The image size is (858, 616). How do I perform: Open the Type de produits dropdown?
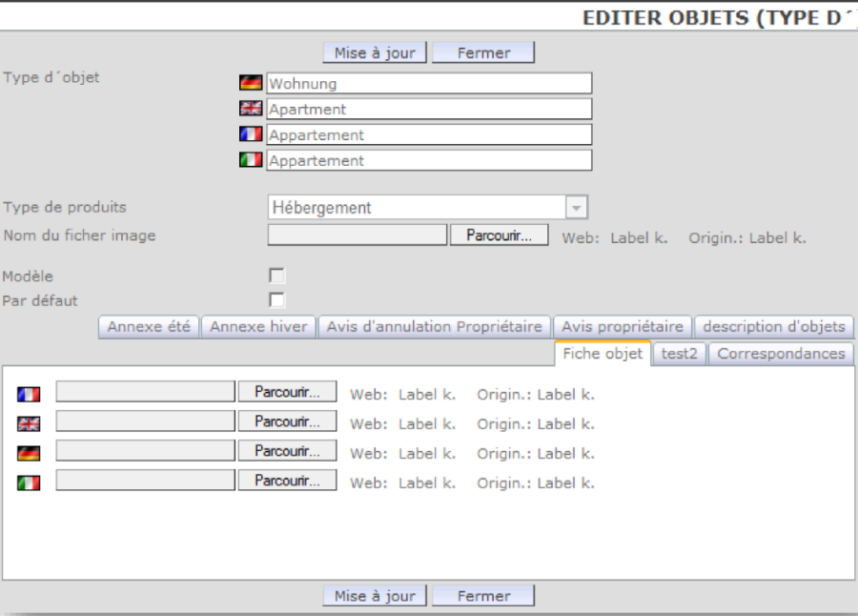pos(576,207)
